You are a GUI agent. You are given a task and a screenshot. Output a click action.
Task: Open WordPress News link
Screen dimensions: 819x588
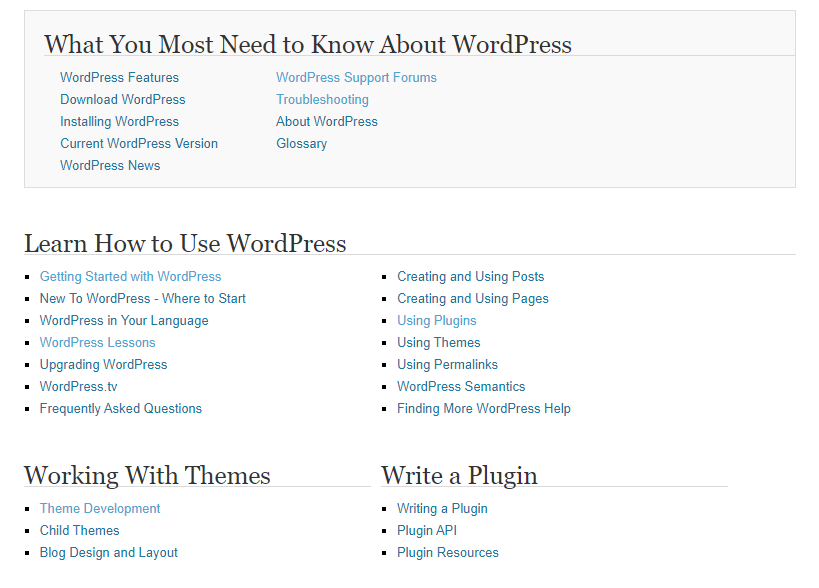[110, 165]
